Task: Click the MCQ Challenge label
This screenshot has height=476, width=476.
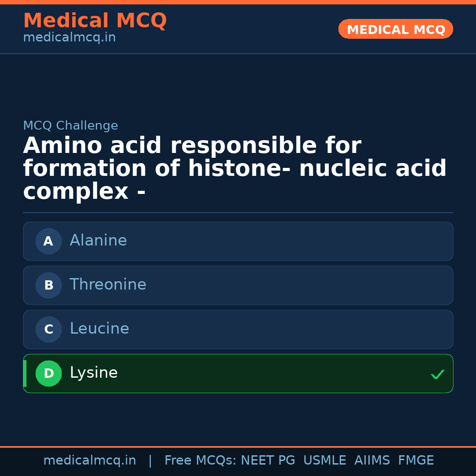Action: [71, 126]
